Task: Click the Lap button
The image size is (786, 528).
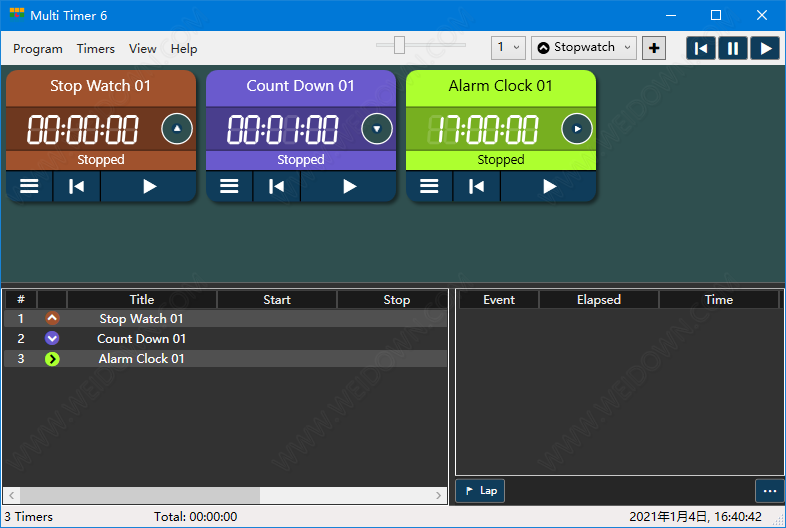Action: pyautogui.click(x=480, y=490)
